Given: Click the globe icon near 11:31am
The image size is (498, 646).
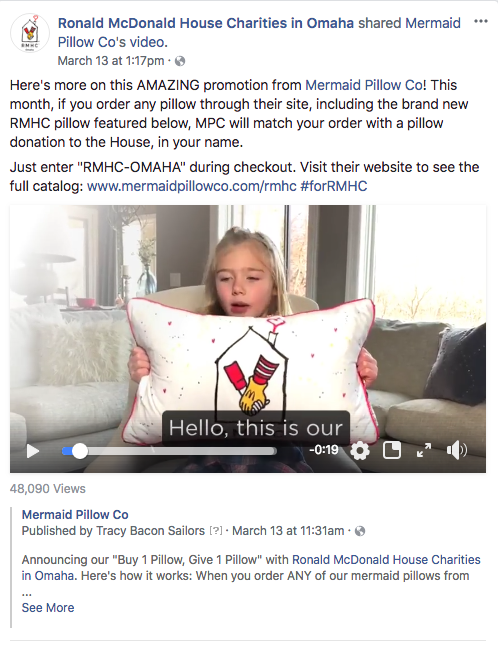Looking at the screenshot, I should click(360, 531).
